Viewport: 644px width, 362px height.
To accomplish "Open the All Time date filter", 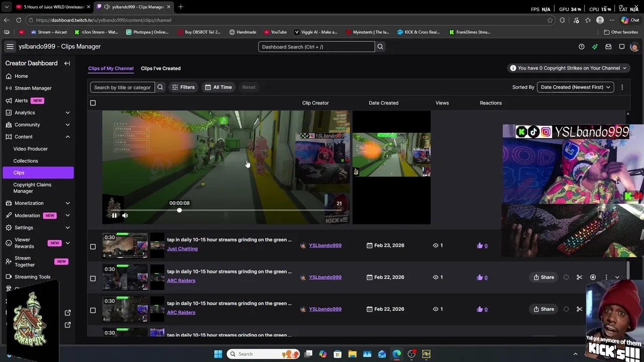I will (218, 87).
